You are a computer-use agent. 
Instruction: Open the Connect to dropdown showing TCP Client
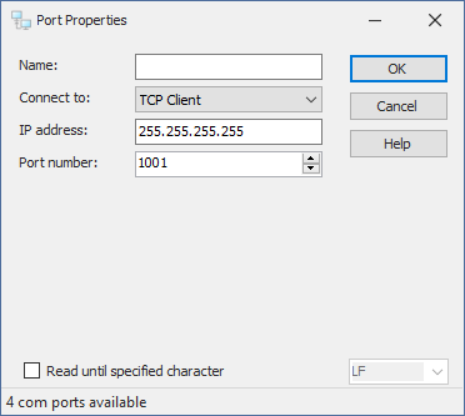229,99
